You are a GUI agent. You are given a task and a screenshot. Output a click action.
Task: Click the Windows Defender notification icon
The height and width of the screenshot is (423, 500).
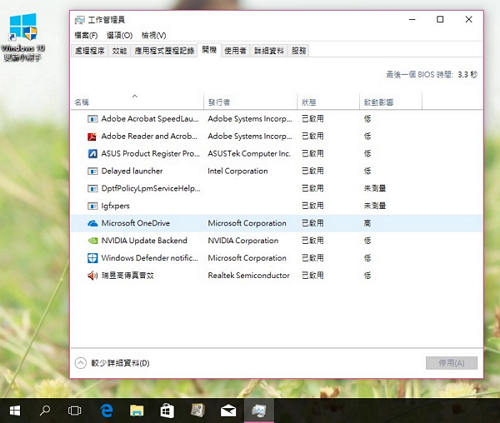92,258
